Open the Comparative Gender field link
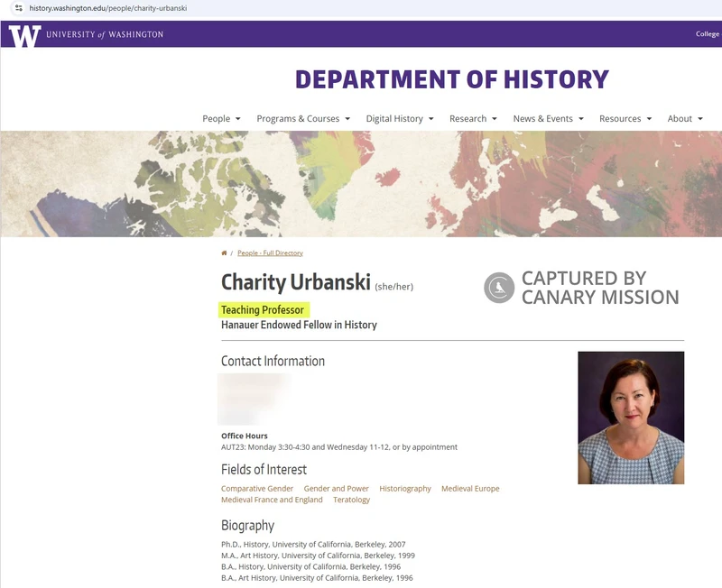 point(257,489)
